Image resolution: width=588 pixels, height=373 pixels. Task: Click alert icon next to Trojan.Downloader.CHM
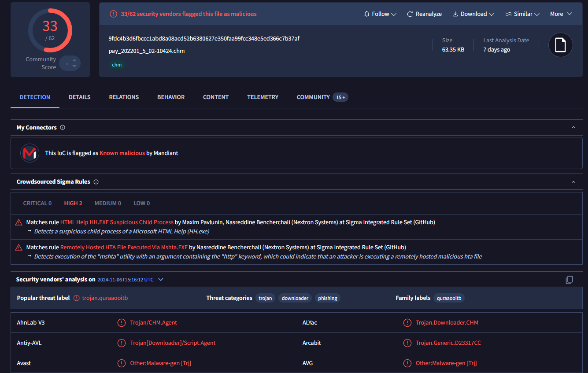[407, 323]
